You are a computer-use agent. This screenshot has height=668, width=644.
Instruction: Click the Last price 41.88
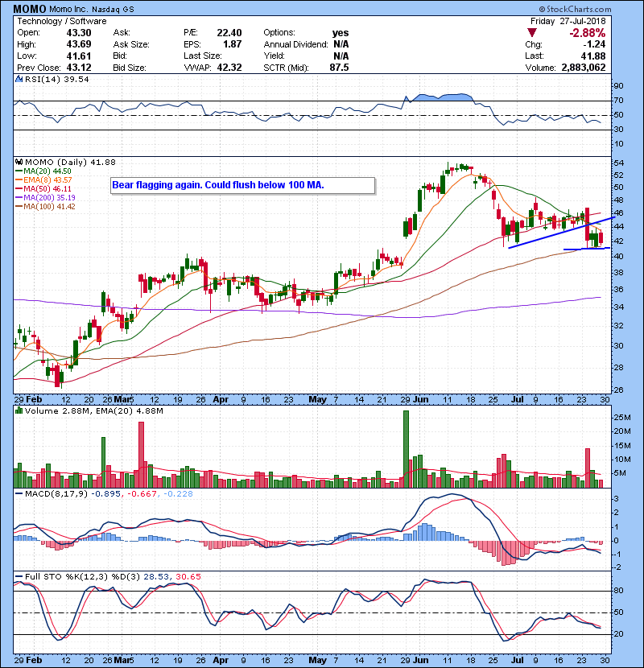tap(593, 56)
